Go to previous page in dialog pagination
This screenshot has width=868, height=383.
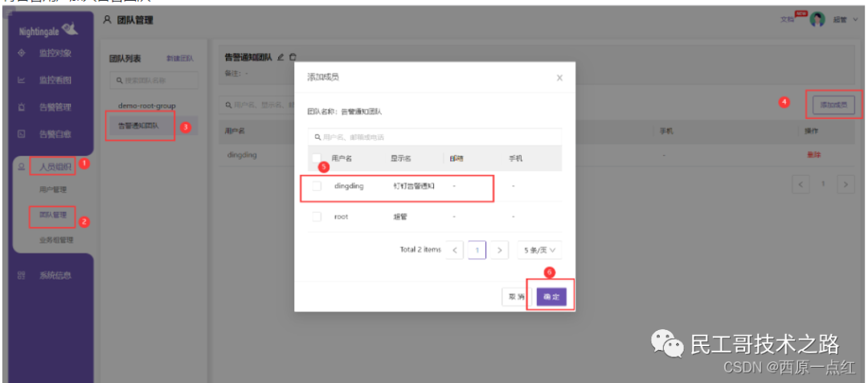click(454, 250)
